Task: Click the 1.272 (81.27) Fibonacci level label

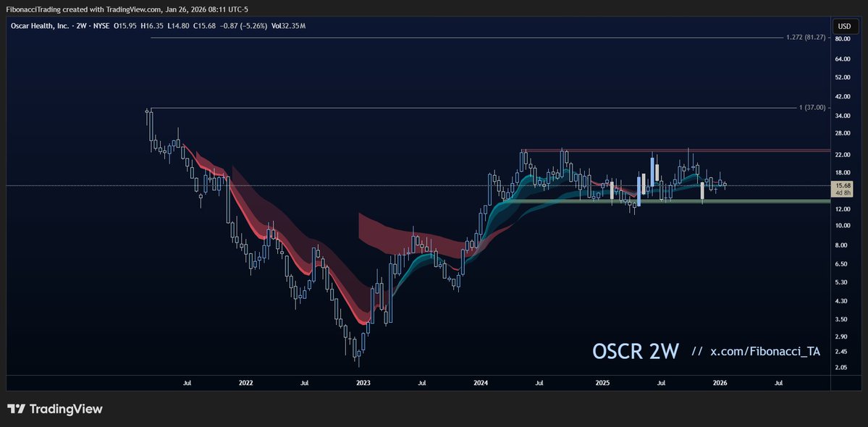Action: point(806,38)
